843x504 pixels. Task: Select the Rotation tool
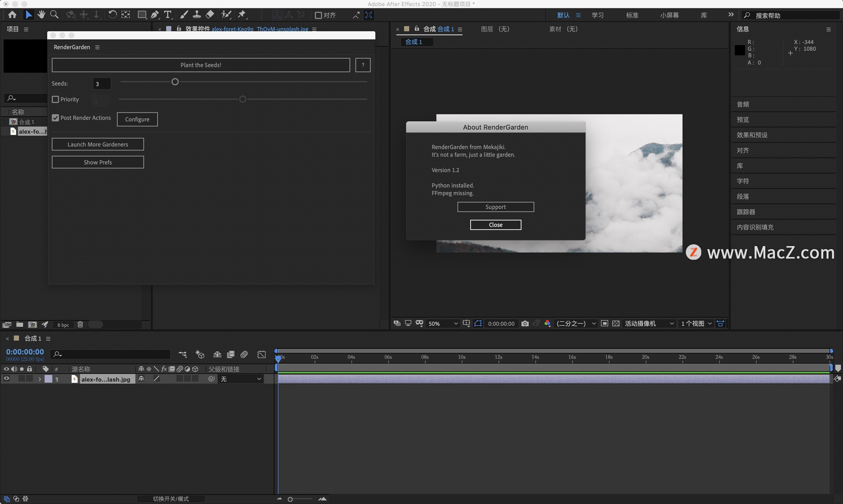pyautogui.click(x=112, y=15)
